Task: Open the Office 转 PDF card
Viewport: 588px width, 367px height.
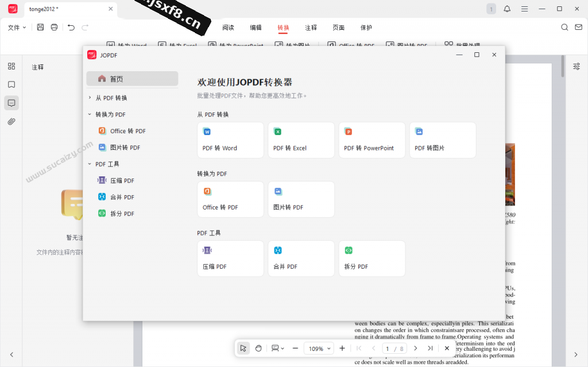Action: click(230, 199)
